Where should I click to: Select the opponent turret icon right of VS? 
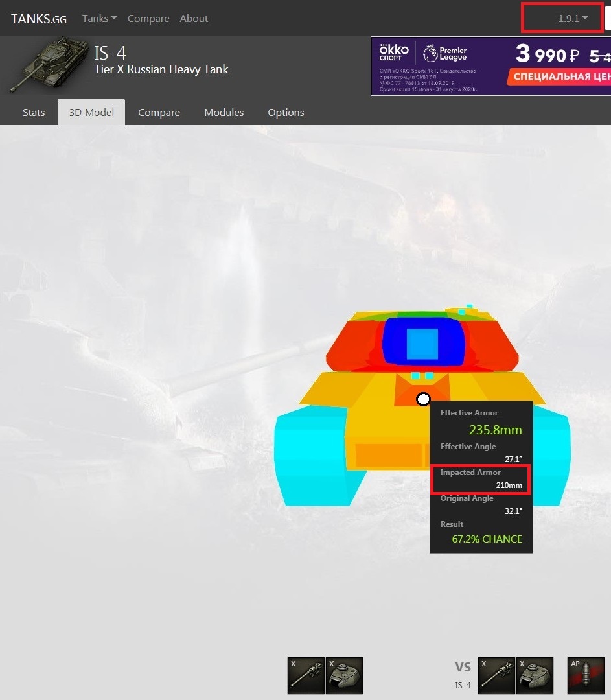tap(535, 675)
